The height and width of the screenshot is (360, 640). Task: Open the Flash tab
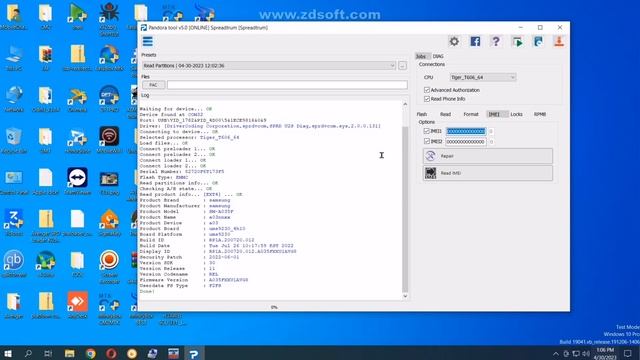tap(422, 114)
